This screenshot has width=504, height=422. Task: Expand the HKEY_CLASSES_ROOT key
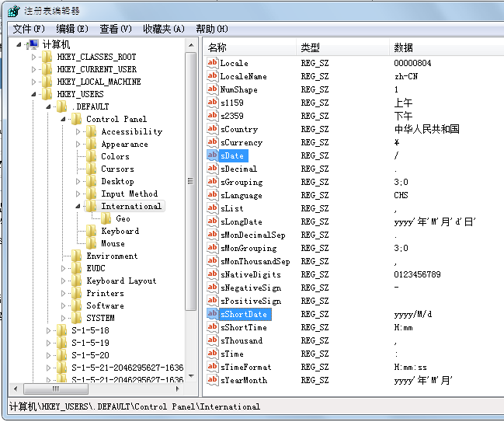(33, 57)
